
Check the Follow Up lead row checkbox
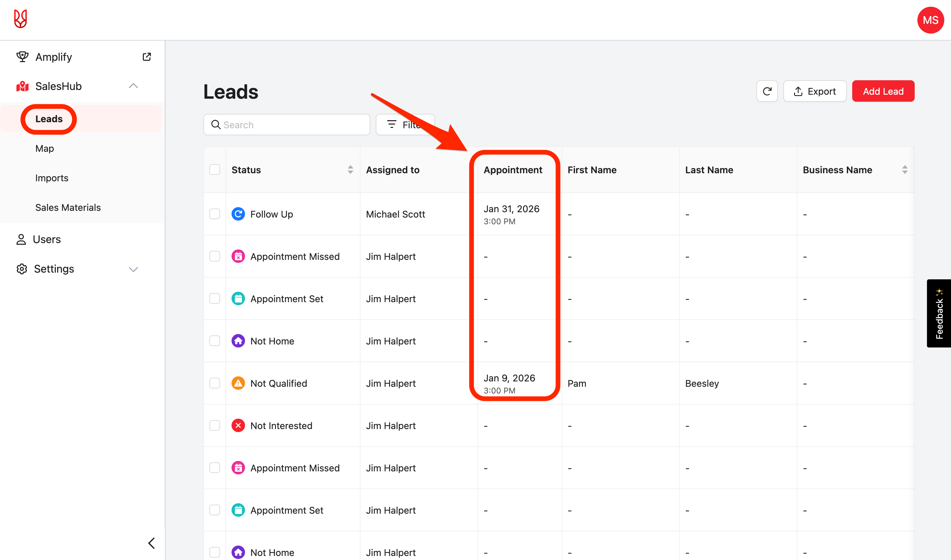point(214,214)
